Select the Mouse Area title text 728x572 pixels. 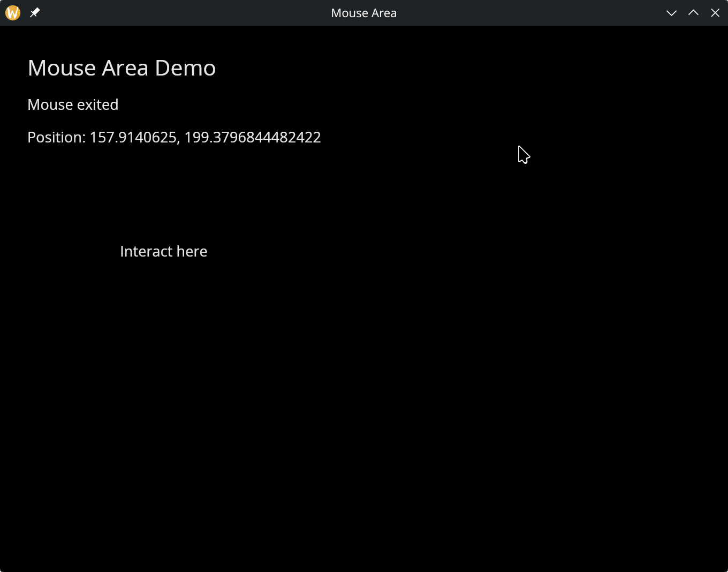pos(363,12)
